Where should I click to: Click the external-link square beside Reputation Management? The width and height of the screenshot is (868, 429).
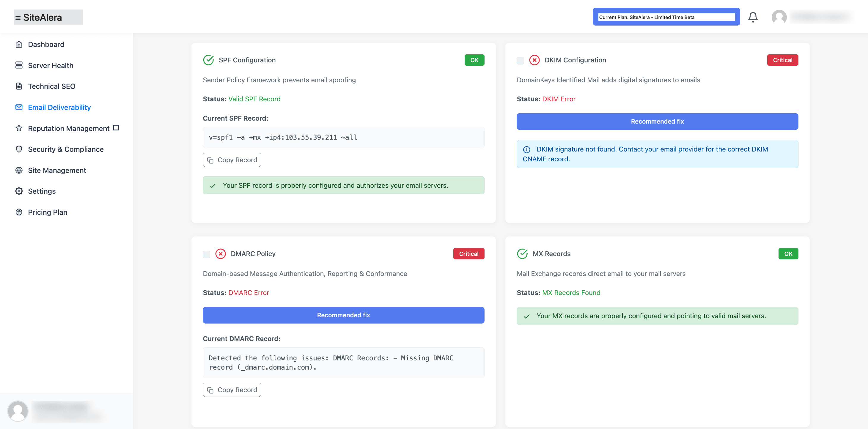click(116, 128)
